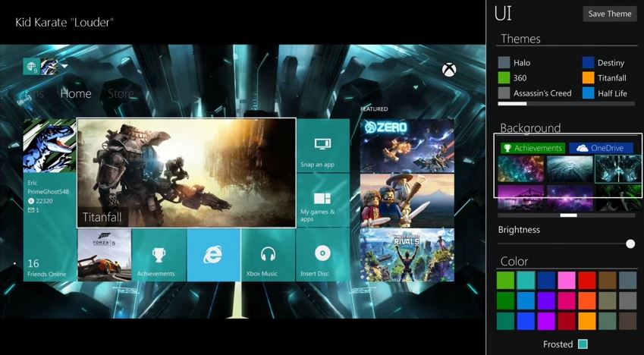Screen dimensions: 644x355
Task: Toggle the Frosted checkbox
Action: [583, 344]
